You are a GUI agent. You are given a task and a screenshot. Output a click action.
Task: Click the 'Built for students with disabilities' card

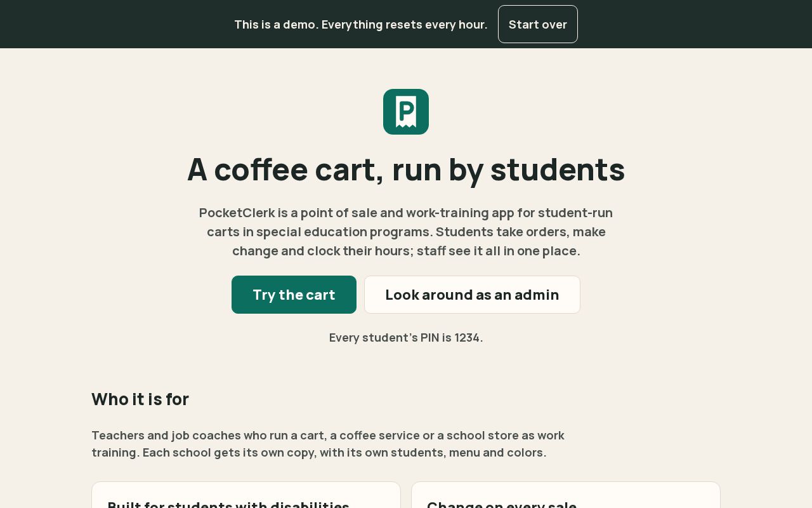246,495
